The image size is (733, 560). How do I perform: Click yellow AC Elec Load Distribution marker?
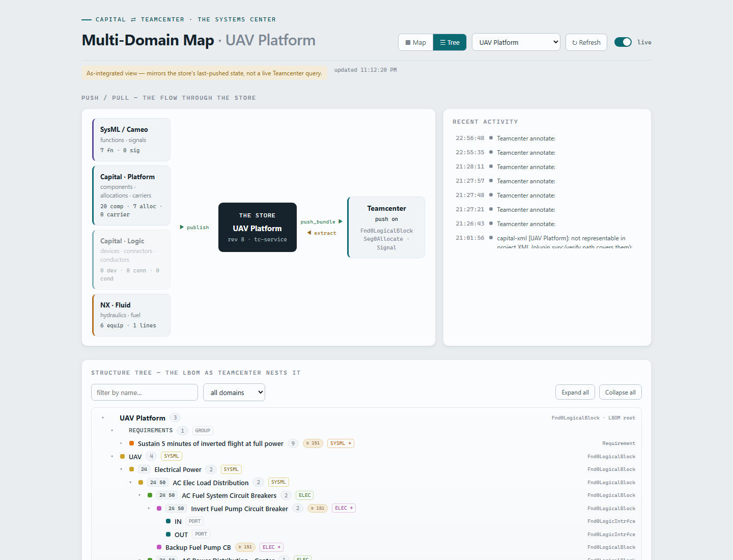140,483
